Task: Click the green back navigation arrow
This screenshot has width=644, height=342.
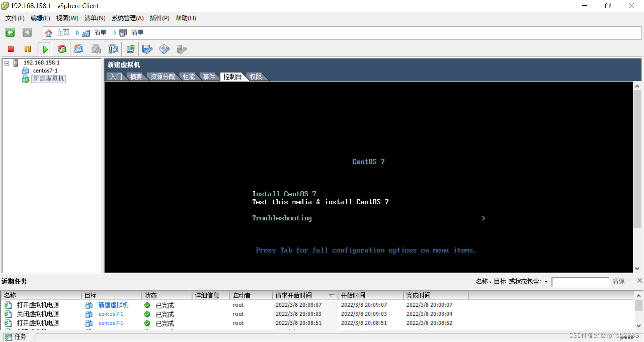Action: (x=10, y=32)
